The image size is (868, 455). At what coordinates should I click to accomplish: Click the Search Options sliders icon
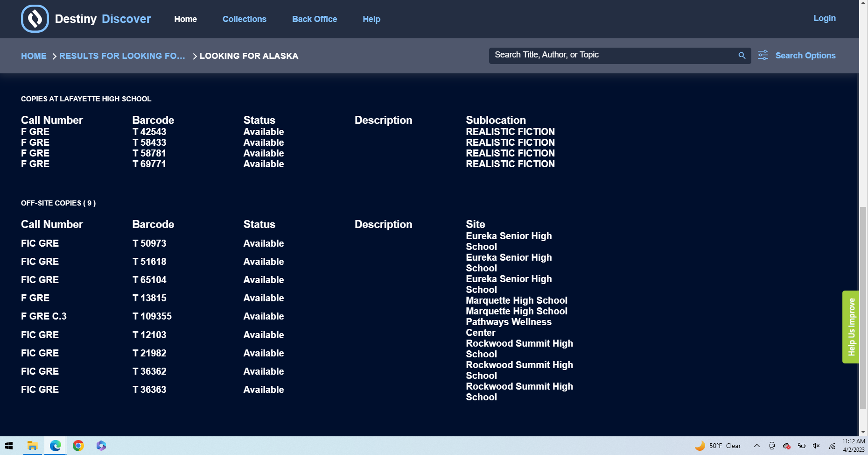coord(763,55)
